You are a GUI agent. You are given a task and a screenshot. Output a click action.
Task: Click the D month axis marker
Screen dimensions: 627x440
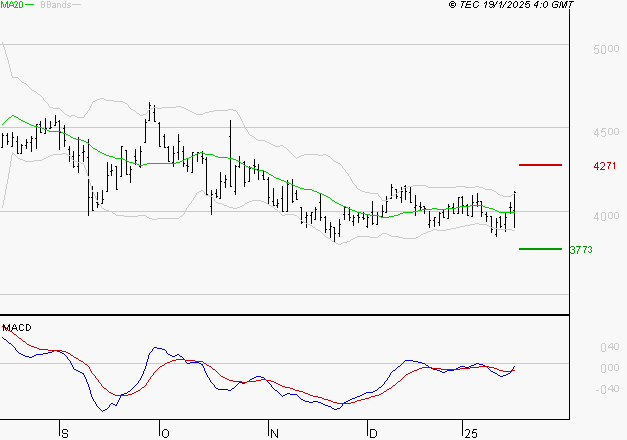[x=373, y=433]
